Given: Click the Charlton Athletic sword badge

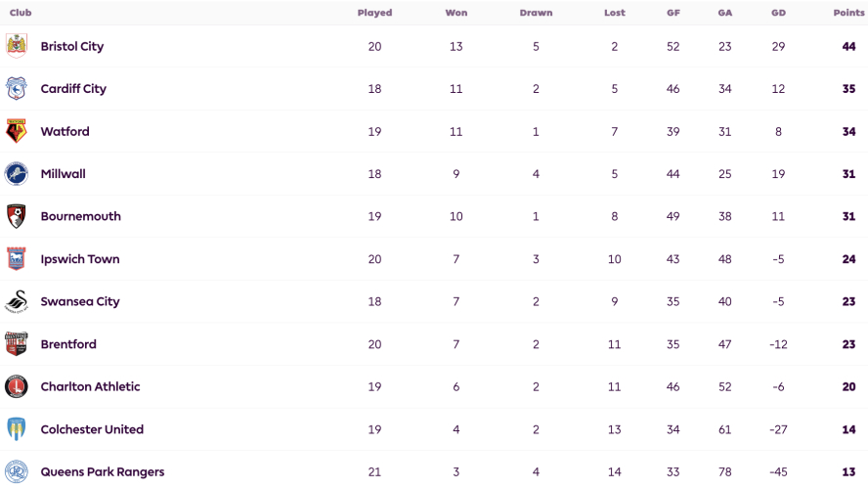Looking at the screenshot, I should click(17, 386).
